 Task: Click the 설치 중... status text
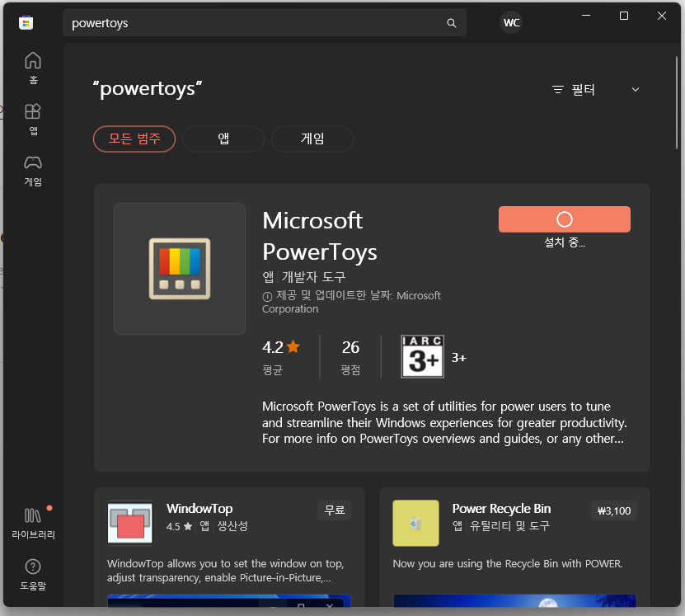point(565,242)
